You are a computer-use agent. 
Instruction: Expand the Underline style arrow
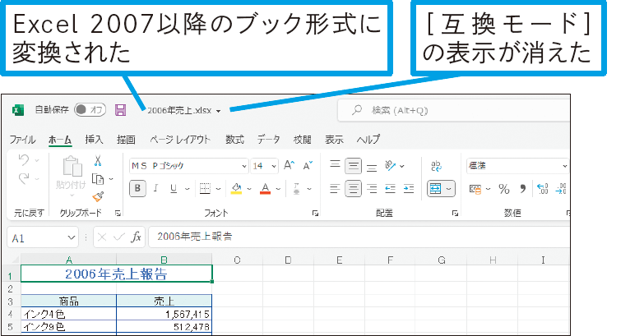(x=187, y=189)
